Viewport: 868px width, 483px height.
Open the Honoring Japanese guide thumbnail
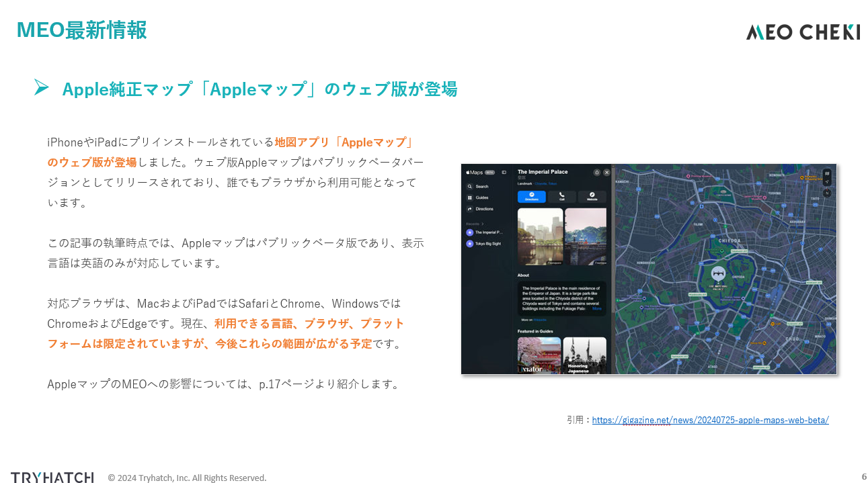pos(585,355)
